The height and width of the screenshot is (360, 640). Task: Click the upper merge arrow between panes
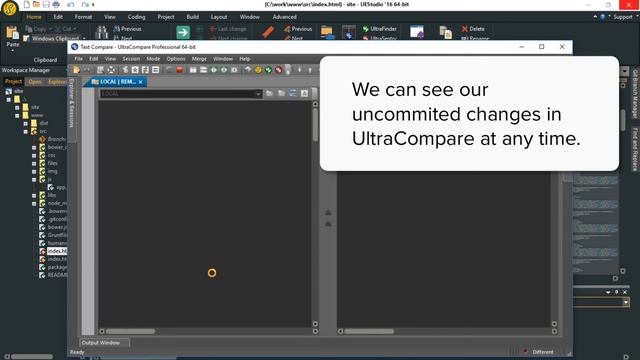pos(328,213)
